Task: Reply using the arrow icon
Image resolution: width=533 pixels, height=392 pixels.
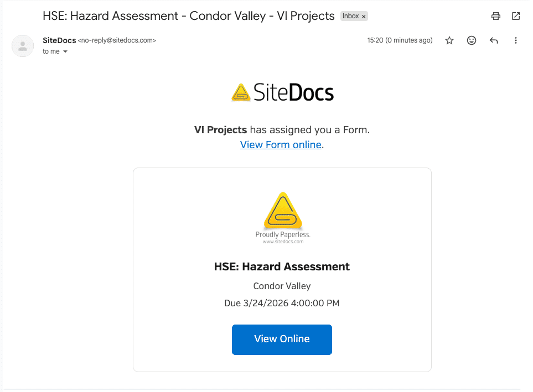Action: (x=494, y=40)
